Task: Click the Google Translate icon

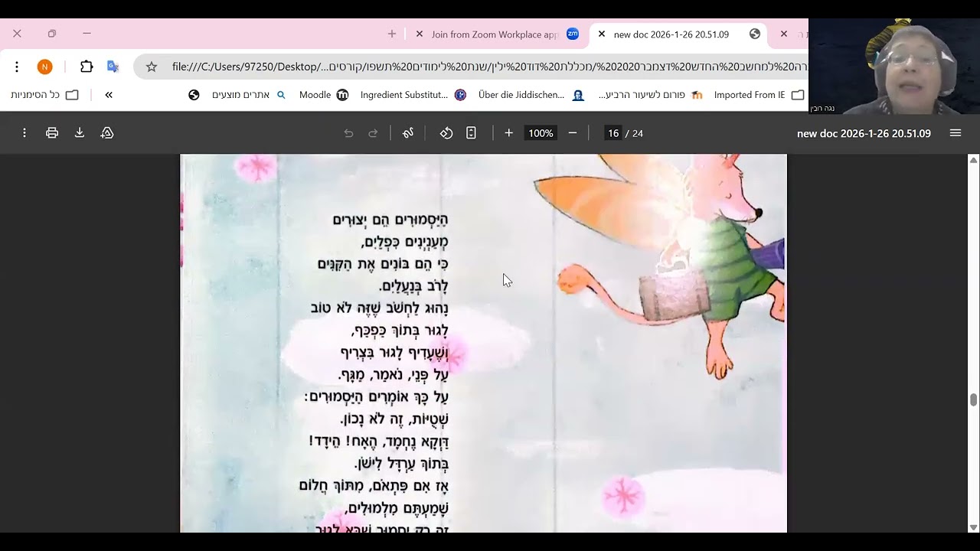Action: [113, 67]
